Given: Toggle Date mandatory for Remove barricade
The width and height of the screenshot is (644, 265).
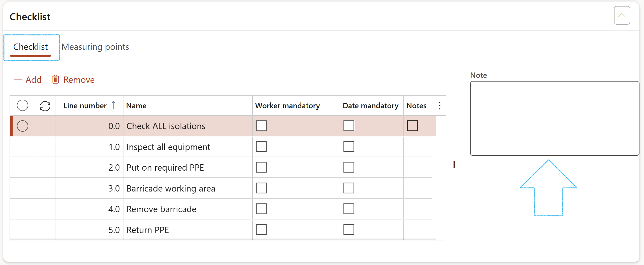Looking at the screenshot, I should 349,209.
